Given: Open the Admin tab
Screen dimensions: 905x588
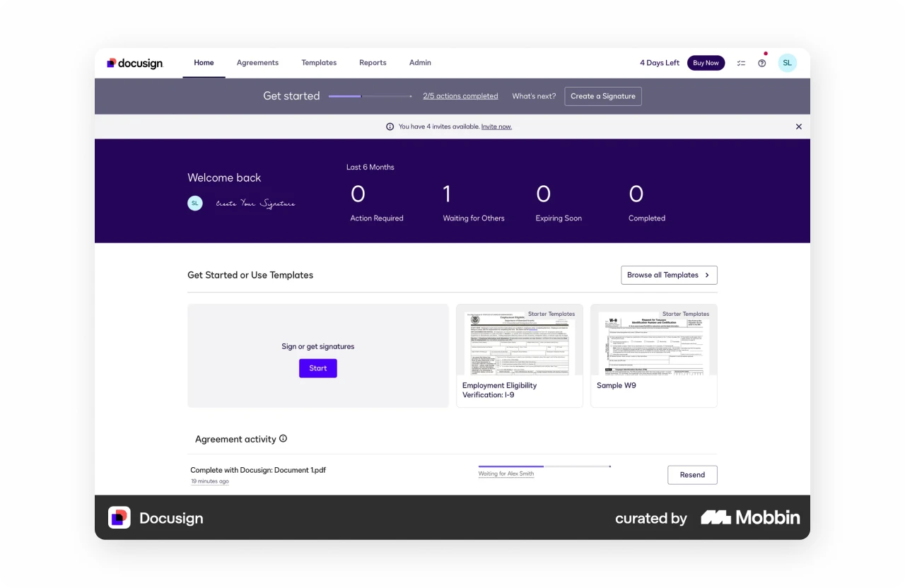Looking at the screenshot, I should click(x=420, y=63).
